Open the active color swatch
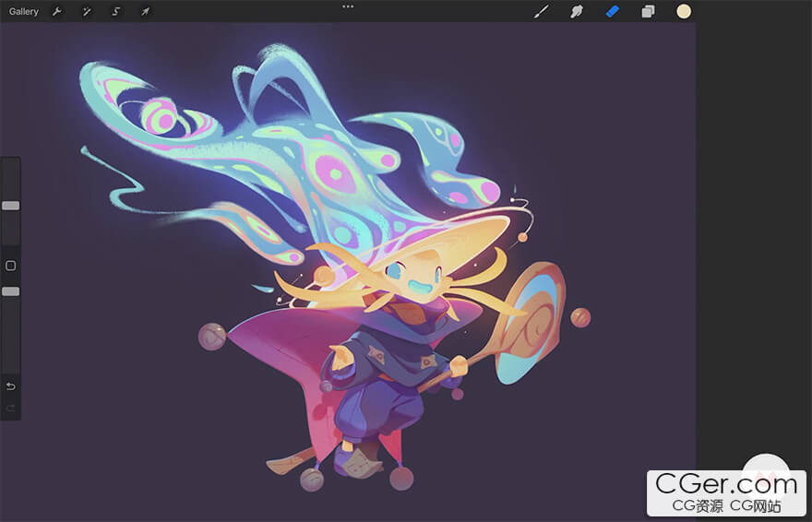 (684, 11)
